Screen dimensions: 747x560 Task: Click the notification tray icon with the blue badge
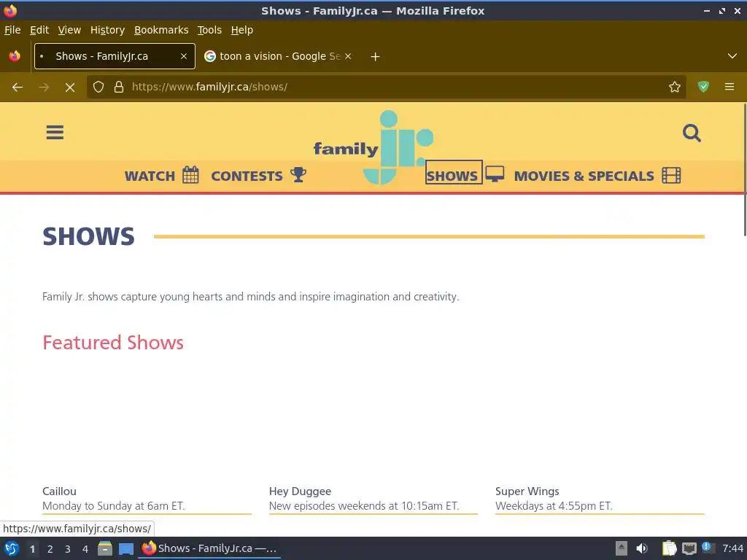[x=708, y=548]
